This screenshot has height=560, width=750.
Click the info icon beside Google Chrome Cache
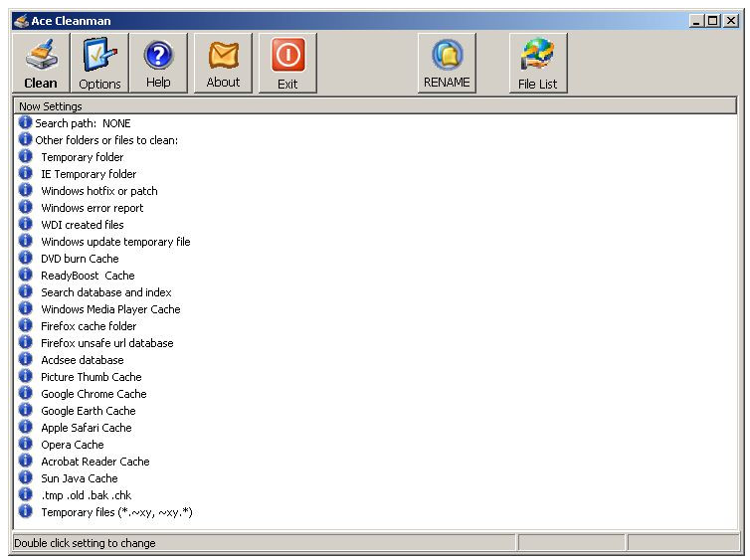25,394
